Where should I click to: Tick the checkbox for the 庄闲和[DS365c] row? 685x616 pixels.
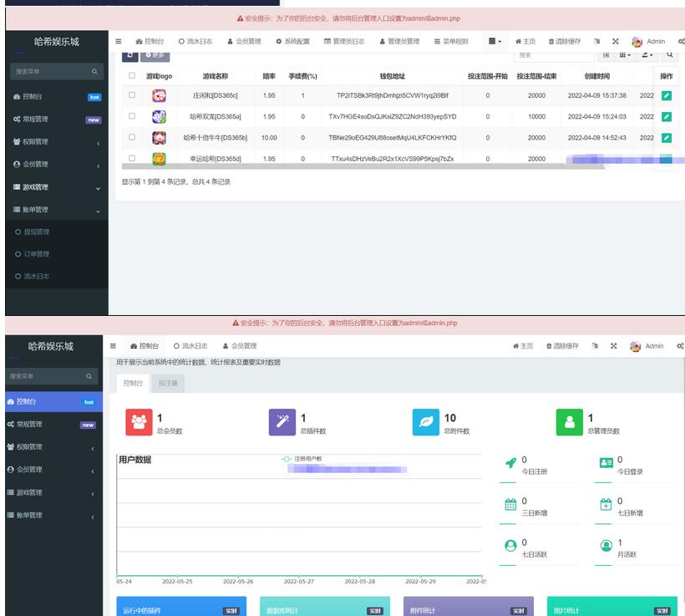pyautogui.click(x=131, y=95)
